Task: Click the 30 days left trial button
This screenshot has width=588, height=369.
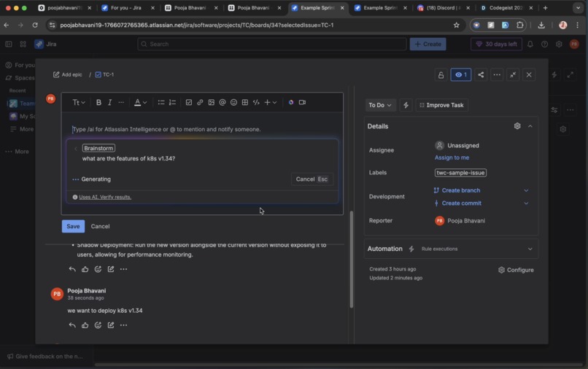Action: click(497, 44)
